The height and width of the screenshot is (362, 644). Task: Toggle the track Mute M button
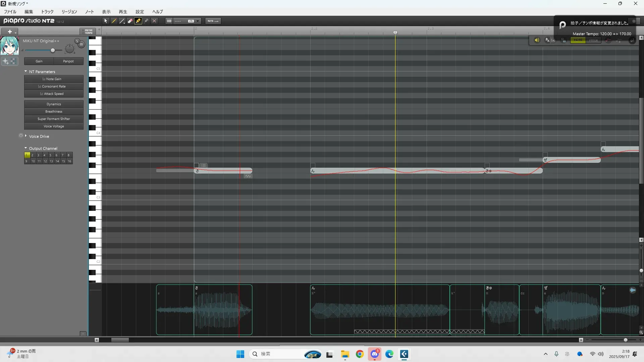click(81, 44)
